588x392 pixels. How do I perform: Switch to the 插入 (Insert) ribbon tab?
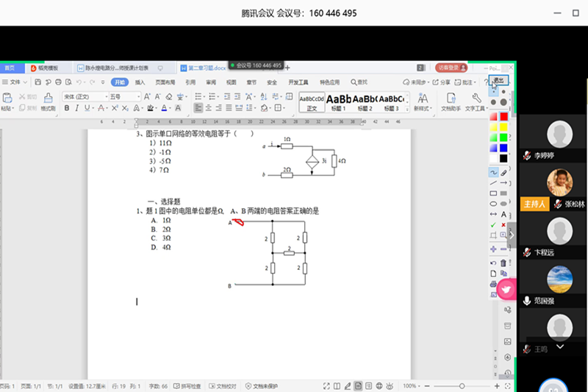click(x=140, y=82)
